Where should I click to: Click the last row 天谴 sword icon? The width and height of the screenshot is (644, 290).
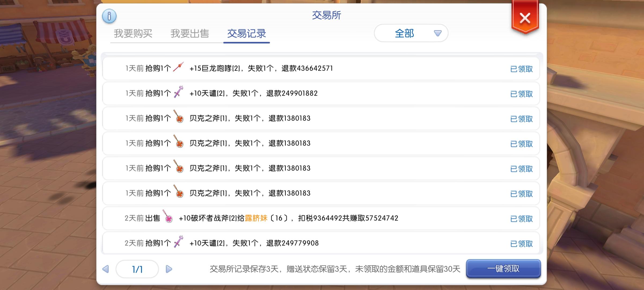coord(178,242)
